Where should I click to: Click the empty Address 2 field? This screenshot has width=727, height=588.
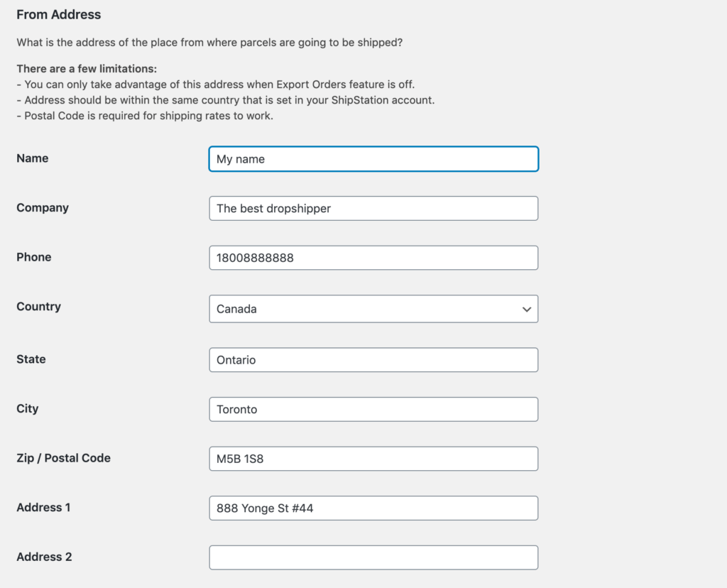(373, 557)
